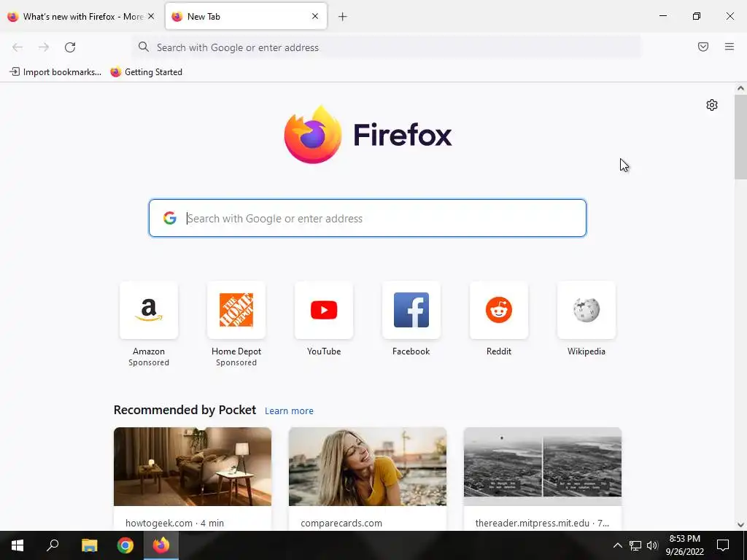
Task: Click the center Google search box
Action: [368, 218]
